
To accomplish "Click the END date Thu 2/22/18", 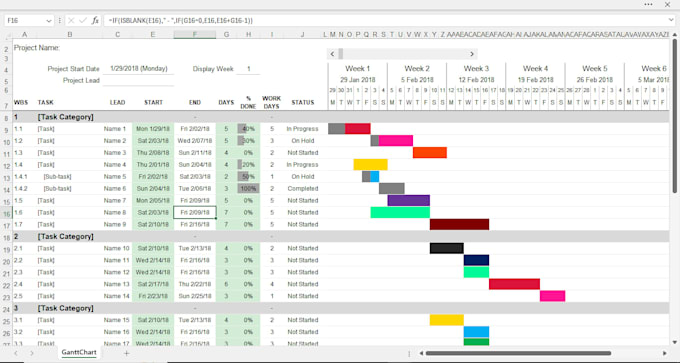I will click(195, 284).
